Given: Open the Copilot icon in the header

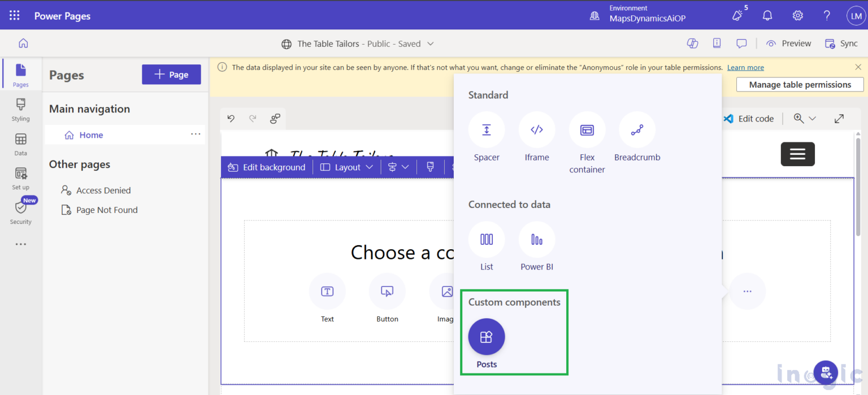Looking at the screenshot, I should click(x=692, y=43).
